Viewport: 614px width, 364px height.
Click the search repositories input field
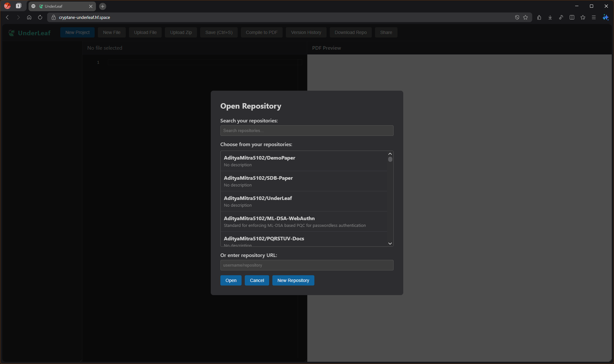307,130
